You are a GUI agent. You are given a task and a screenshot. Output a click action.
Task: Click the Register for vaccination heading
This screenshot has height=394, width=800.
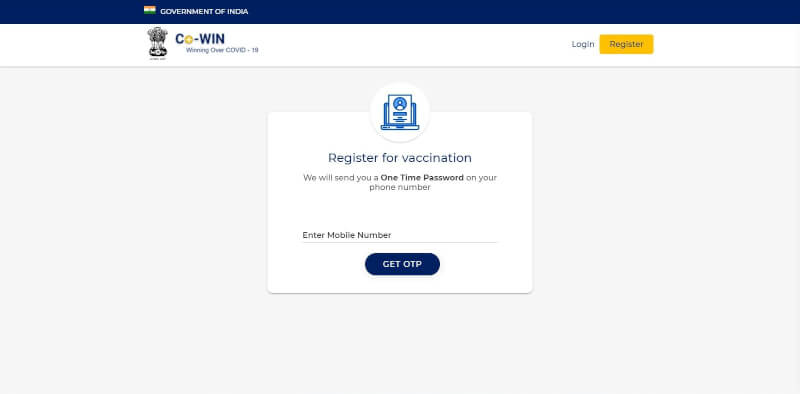400,158
